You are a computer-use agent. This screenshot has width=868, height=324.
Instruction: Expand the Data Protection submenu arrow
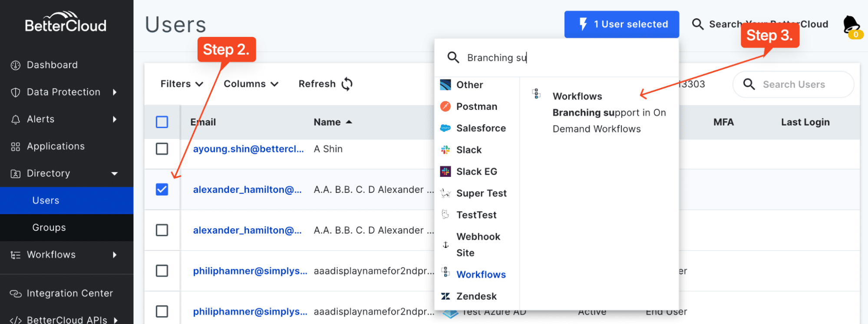[x=115, y=92]
